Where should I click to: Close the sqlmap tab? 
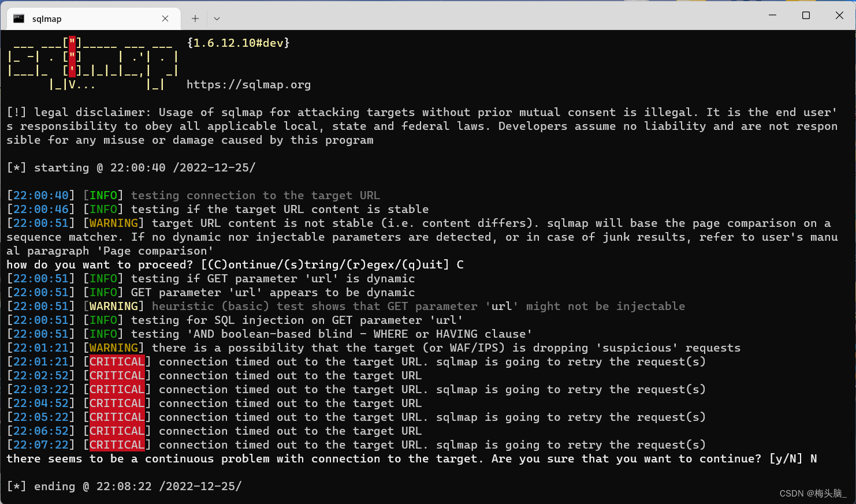165,18
